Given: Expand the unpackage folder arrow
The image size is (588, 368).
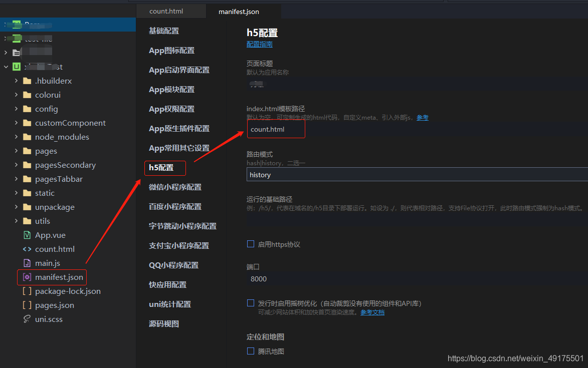Looking at the screenshot, I should [16, 207].
